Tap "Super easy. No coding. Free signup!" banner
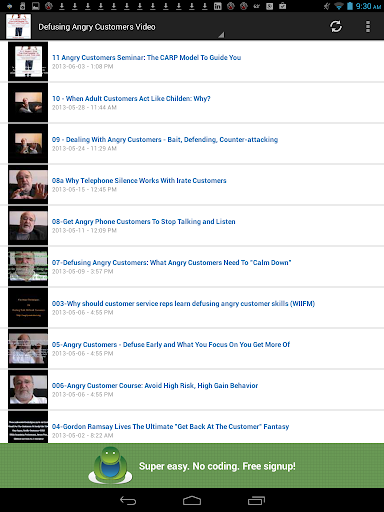Viewport: 384px width, 512px height. [x=192, y=465]
